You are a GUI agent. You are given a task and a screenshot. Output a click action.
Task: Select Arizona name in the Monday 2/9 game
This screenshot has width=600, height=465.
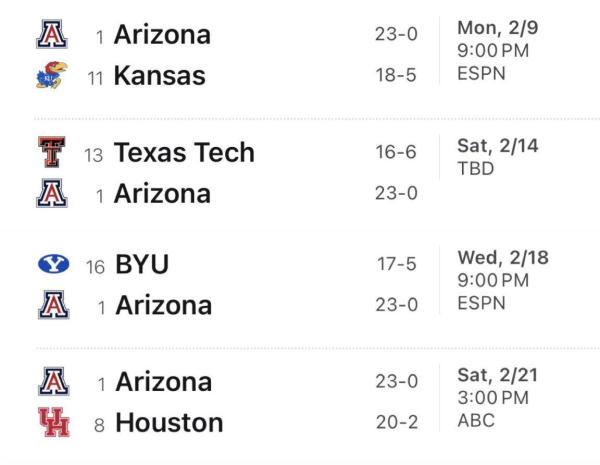[x=163, y=35]
